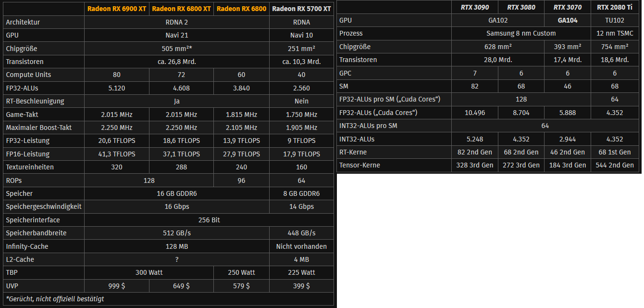Image resolution: width=644 pixels, height=308 pixels.
Task: Click the 4.608 FP32-ALUs value
Action: point(181,88)
